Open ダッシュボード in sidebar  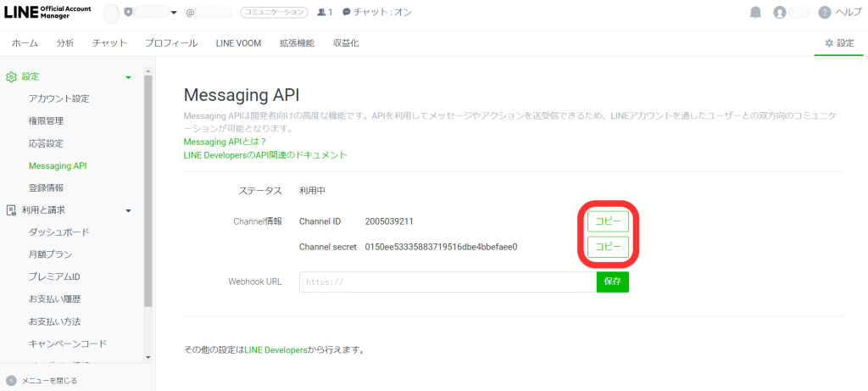(x=58, y=232)
